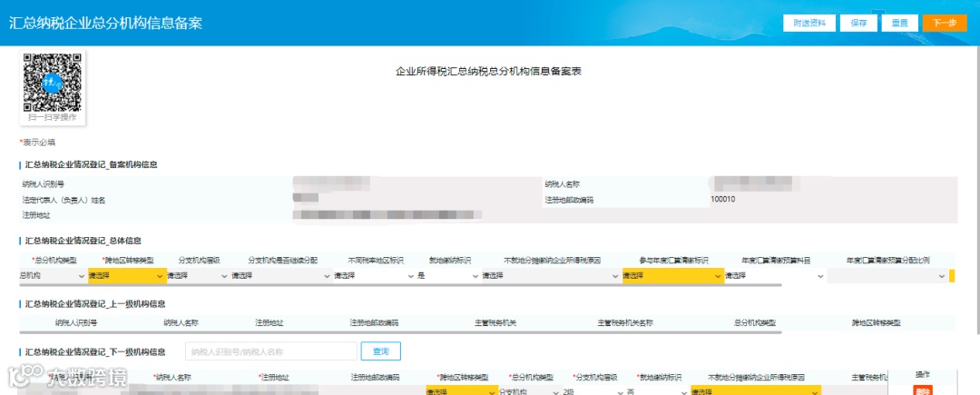Screen dimensions: 980x395
Task: Go to 下一步
Action: pyautogui.click(x=945, y=23)
